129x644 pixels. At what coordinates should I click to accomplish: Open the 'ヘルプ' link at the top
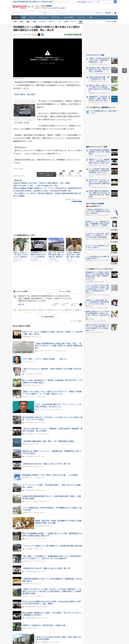(x=90, y=2)
